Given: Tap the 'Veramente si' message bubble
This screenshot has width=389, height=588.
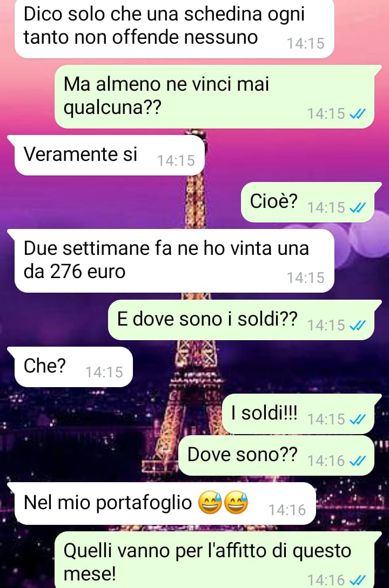Looking at the screenshot, I should 110,155.
